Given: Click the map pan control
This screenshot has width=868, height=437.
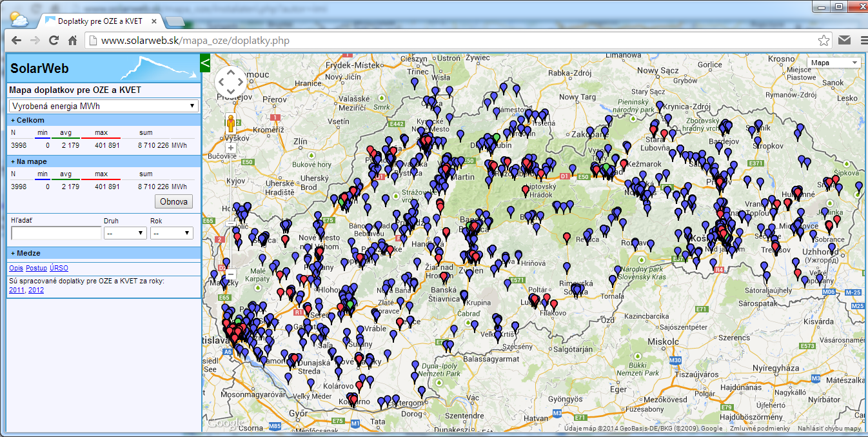Looking at the screenshot, I should tap(230, 82).
